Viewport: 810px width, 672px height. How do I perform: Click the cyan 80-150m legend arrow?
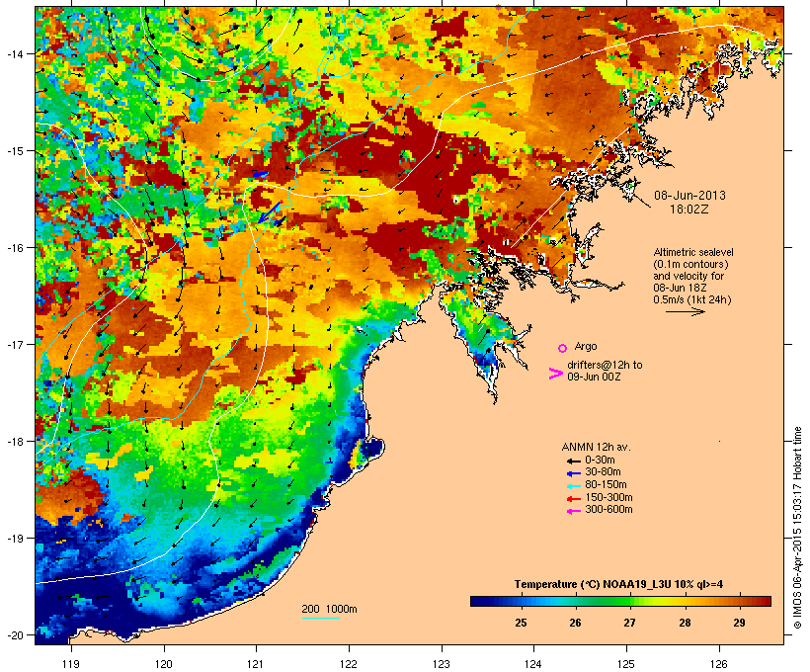573,486
